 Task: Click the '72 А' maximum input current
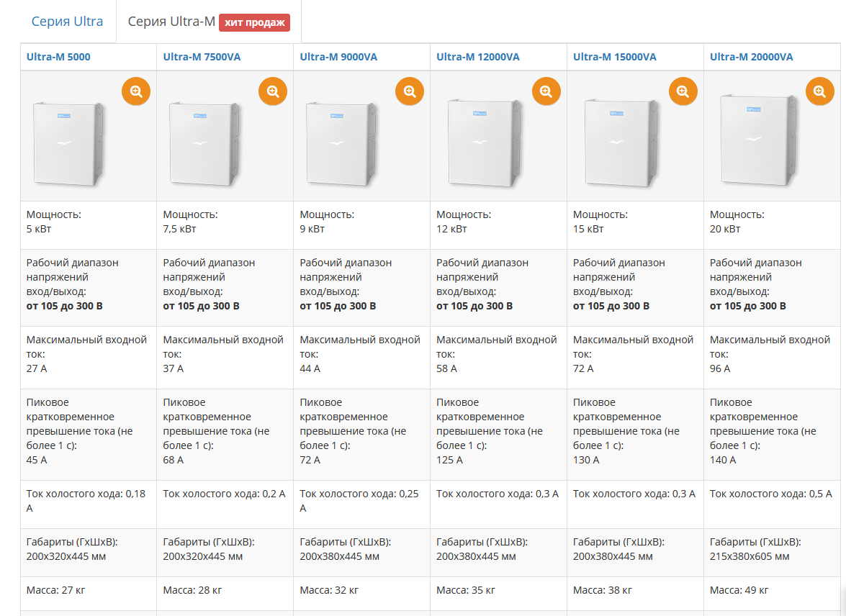coord(583,368)
